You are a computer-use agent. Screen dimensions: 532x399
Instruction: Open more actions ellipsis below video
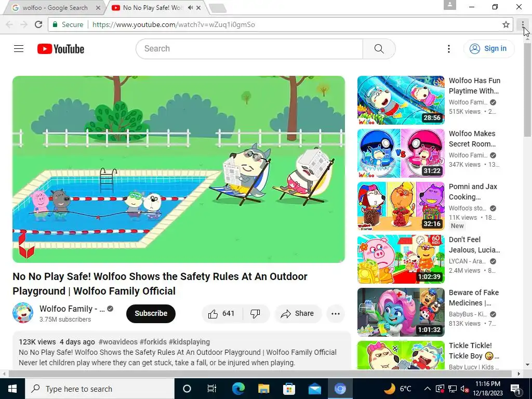point(336,313)
